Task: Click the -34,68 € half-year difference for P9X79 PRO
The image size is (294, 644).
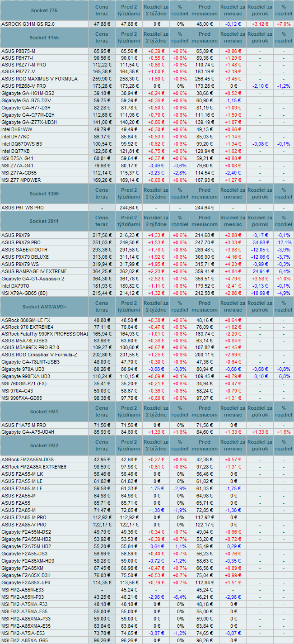Action: [259, 242]
